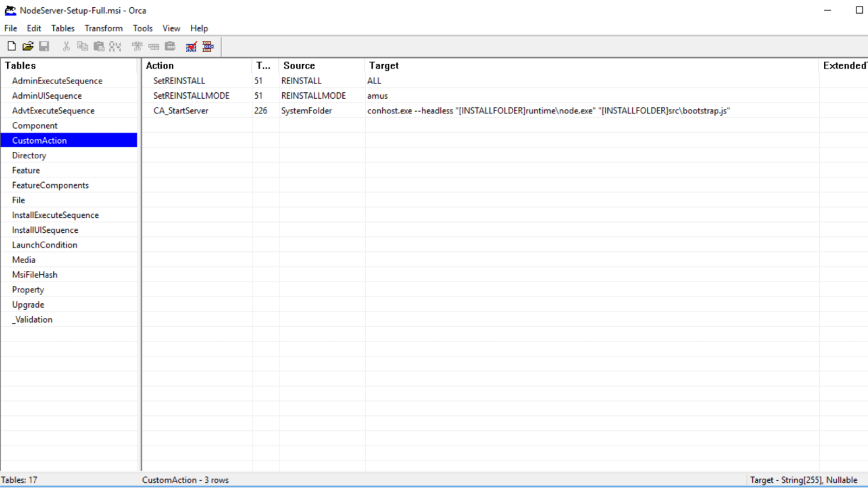Click the Cut scissors toolbar icon

[x=66, y=46]
